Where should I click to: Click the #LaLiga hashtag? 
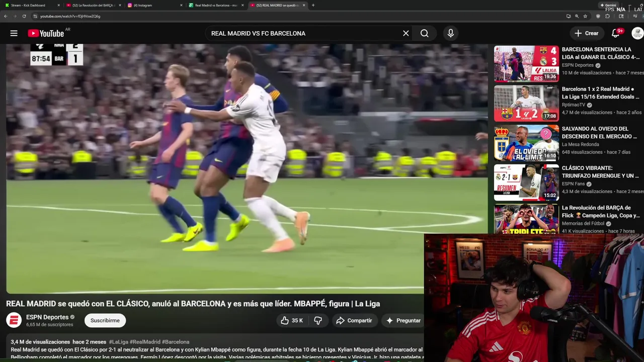click(x=118, y=342)
